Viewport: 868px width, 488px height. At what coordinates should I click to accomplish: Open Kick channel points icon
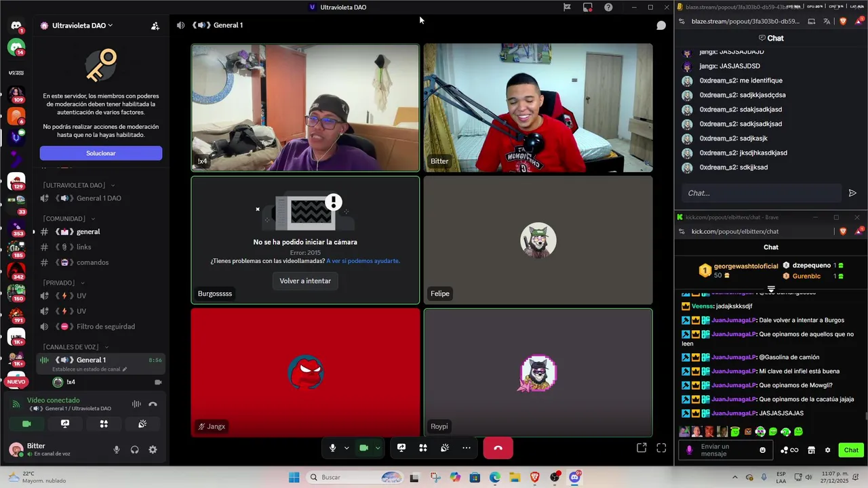coord(789,450)
